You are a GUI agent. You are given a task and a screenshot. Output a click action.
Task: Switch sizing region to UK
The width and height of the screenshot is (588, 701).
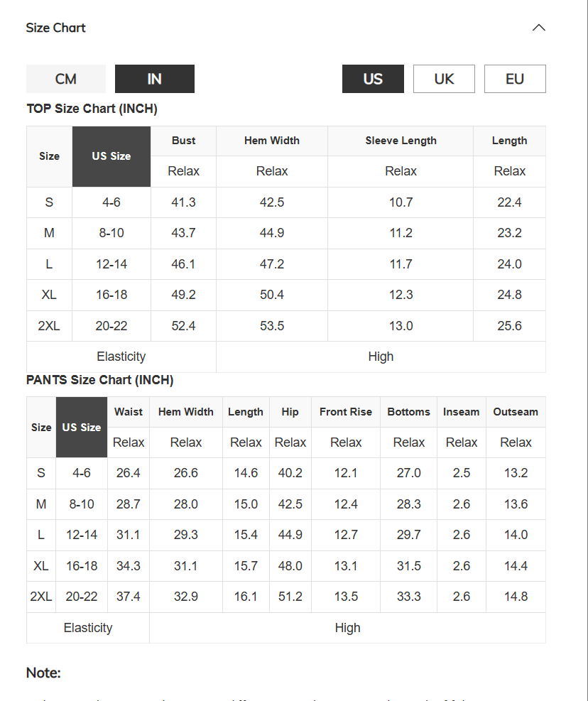point(444,79)
